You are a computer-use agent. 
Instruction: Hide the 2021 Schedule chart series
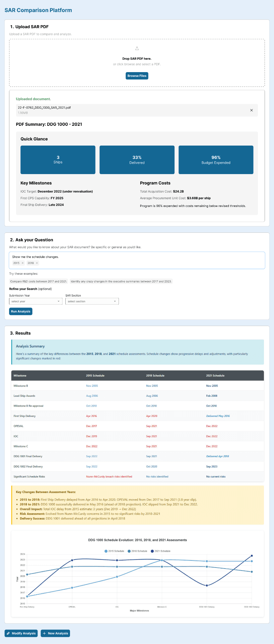point(160,551)
